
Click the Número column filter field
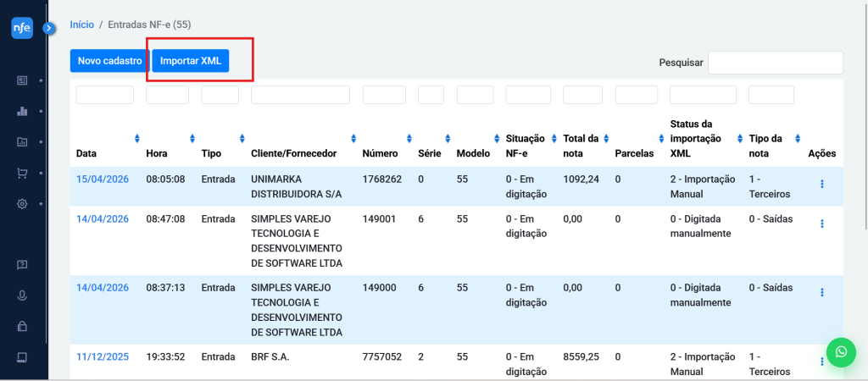point(384,95)
